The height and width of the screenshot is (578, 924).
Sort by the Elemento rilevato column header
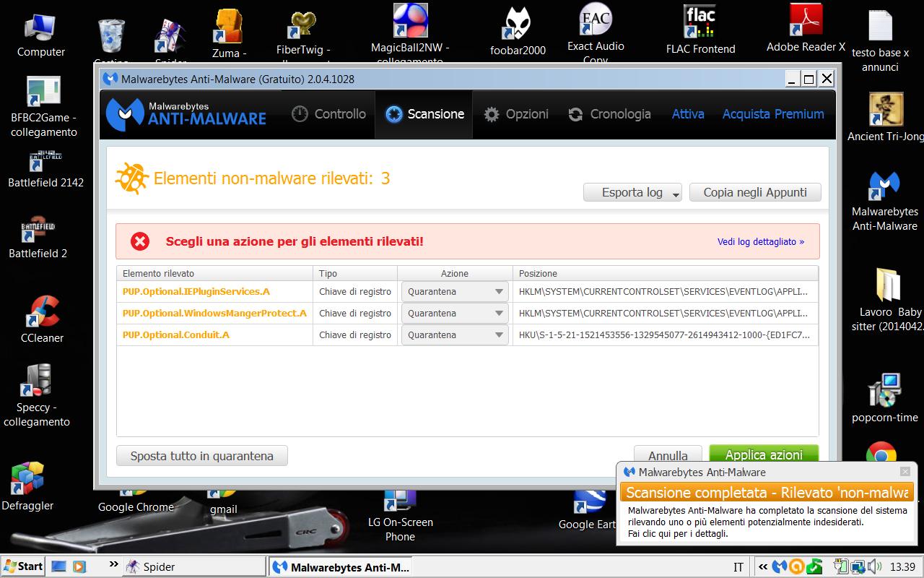point(215,274)
